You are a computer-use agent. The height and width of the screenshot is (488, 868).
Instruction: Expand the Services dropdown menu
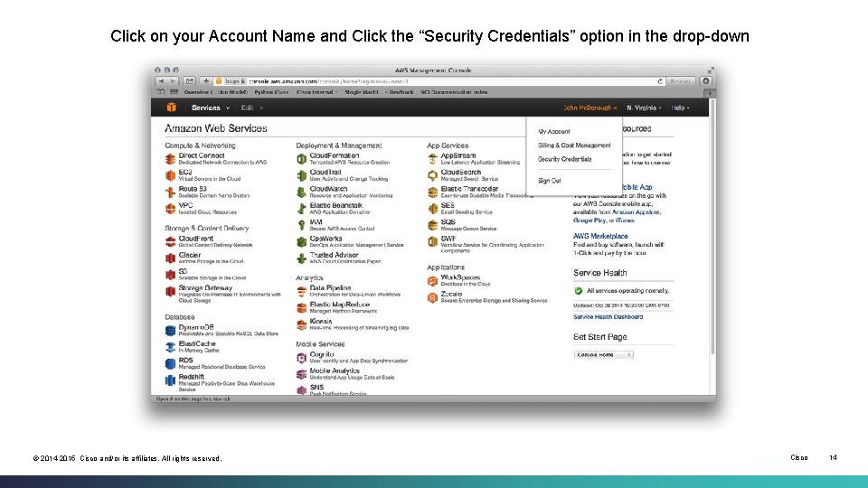click(x=211, y=108)
